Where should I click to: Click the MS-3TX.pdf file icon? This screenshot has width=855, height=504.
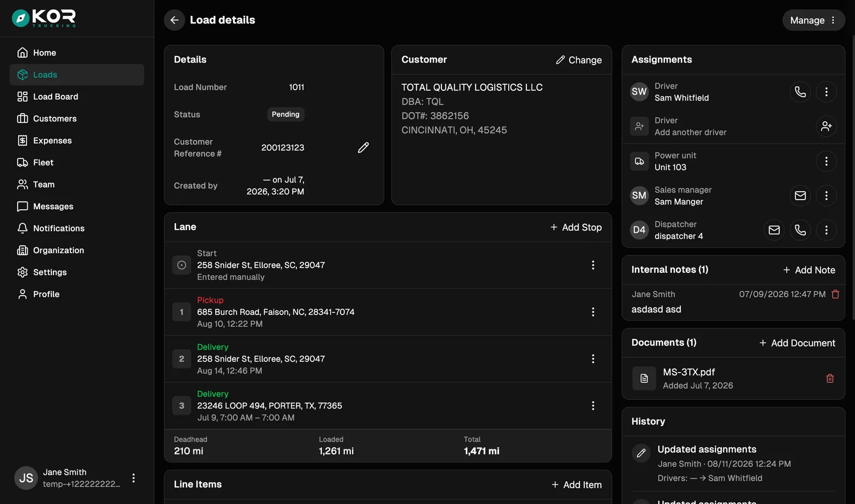click(644, 379)
